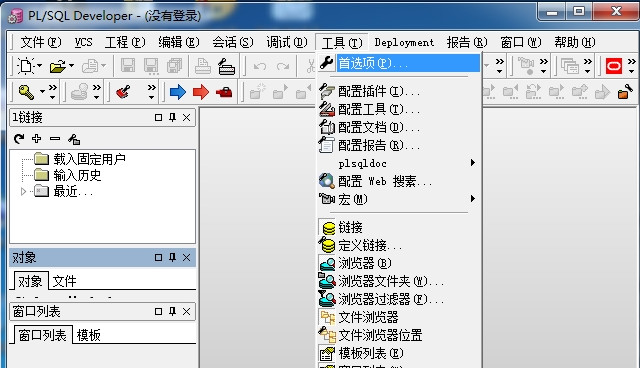640x368 pixels.
Task: Expand the 最近... tree node
Action: click(23, 191)
